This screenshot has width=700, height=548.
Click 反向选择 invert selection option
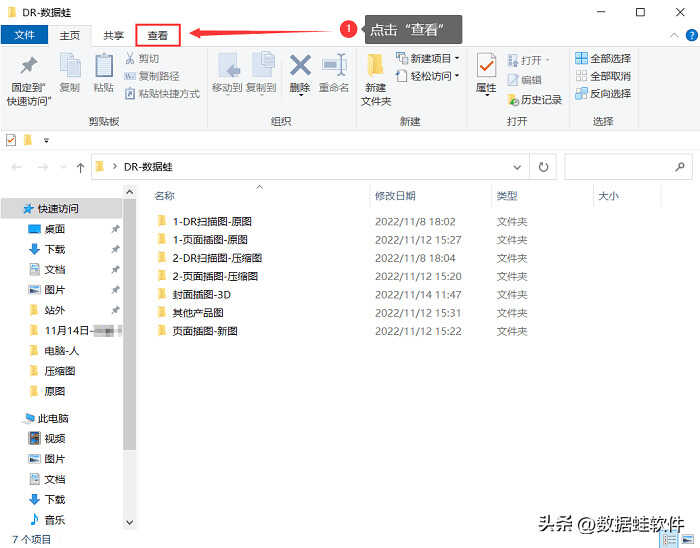(603, 93)
